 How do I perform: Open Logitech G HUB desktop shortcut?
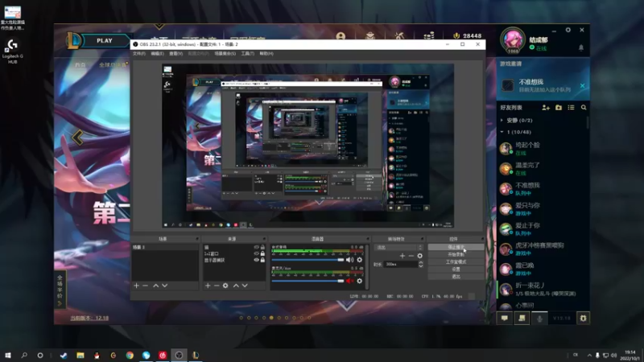12,51
